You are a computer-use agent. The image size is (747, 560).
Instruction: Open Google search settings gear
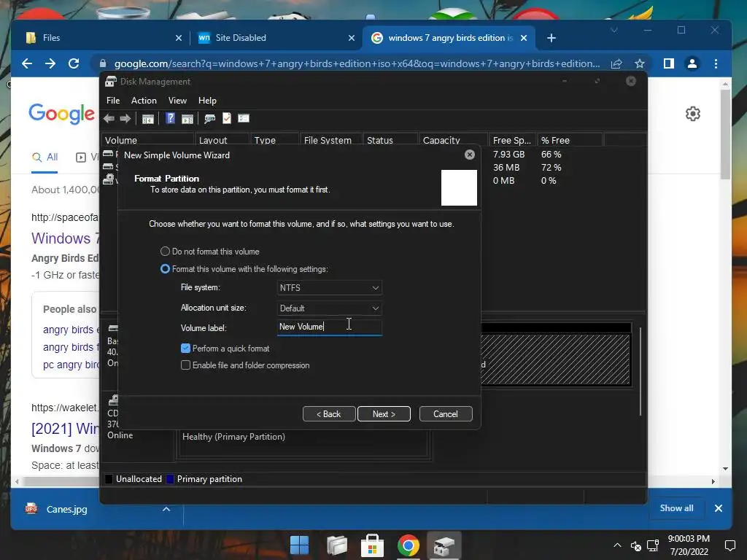click(x=693, y=113)
